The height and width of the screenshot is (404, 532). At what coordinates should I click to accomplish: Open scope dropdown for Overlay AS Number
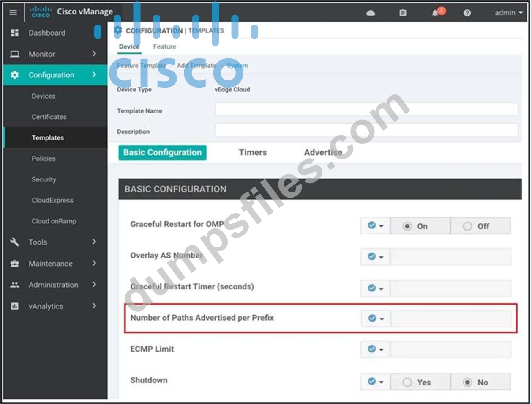[x=375, y=257]
